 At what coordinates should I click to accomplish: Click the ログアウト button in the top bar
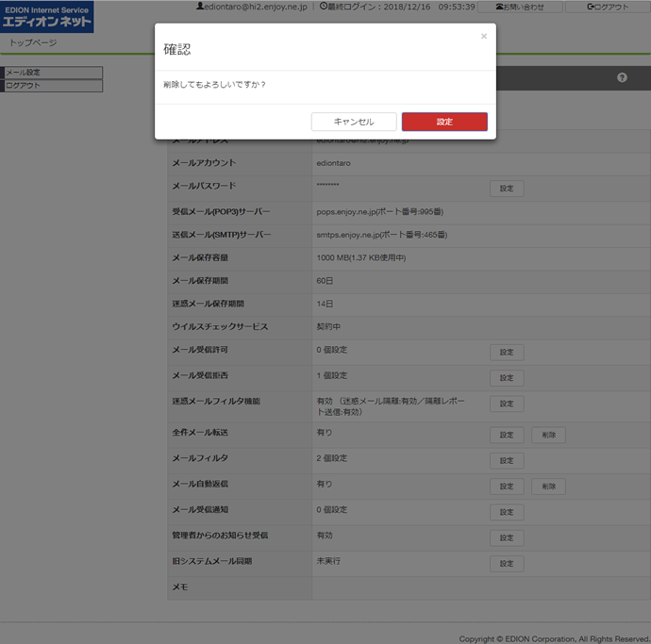point(607,7)
